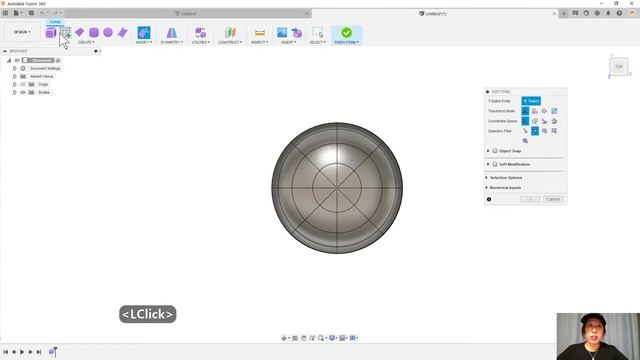Click the Insert mesh icon beside the image icon
Image resolution: width=640 pixels, height=360 pixels.
coord(297,33)
